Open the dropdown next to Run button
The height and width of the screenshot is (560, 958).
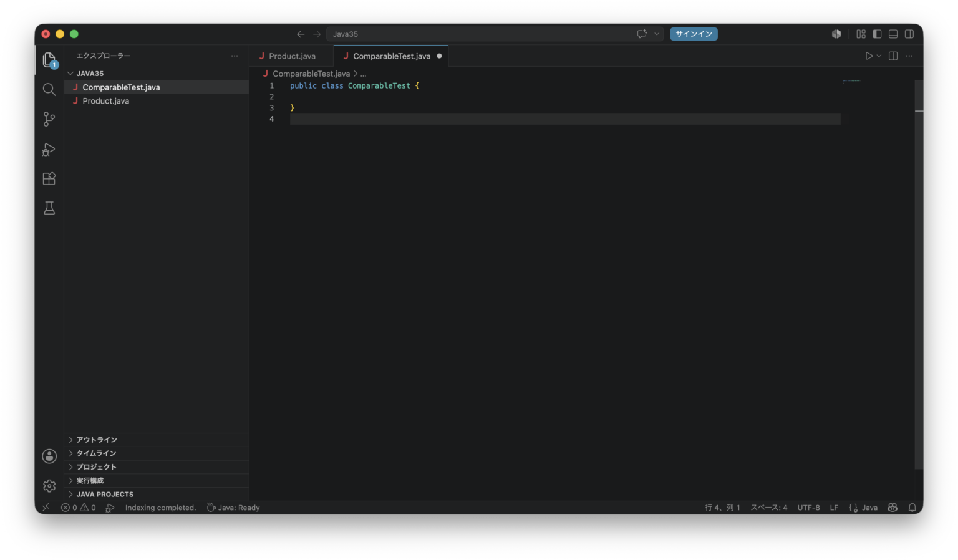tap(879, 56)
